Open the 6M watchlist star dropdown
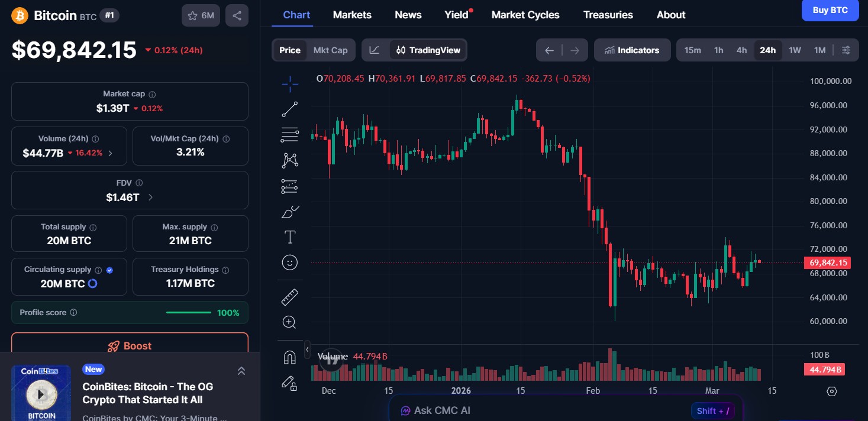868x421 pixels. coord(200,15)
